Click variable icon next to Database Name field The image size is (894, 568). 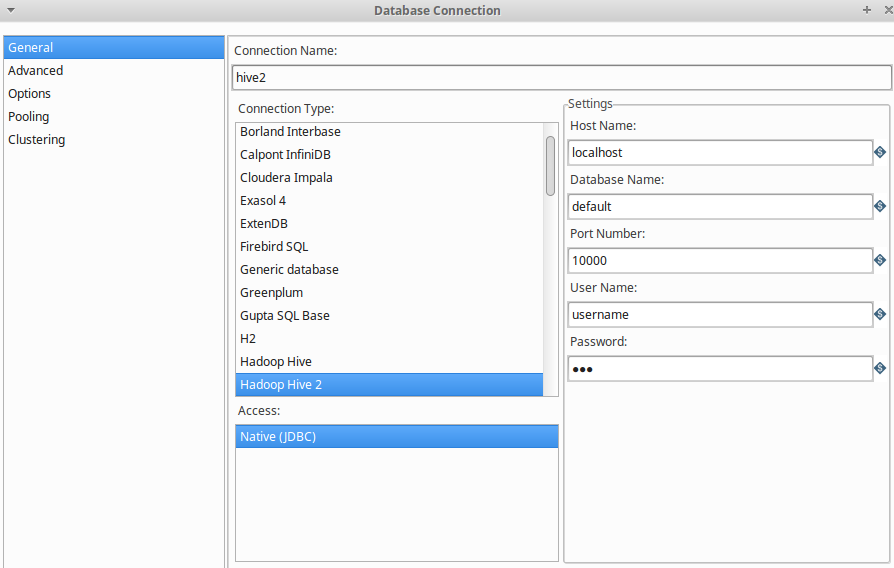[880, 206]
